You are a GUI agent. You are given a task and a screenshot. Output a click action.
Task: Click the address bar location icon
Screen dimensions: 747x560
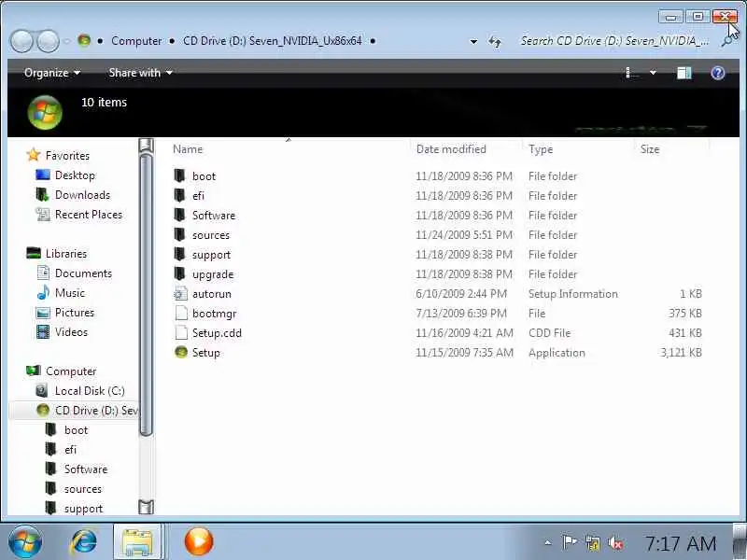pyautogui.click(x=84, y=40)
